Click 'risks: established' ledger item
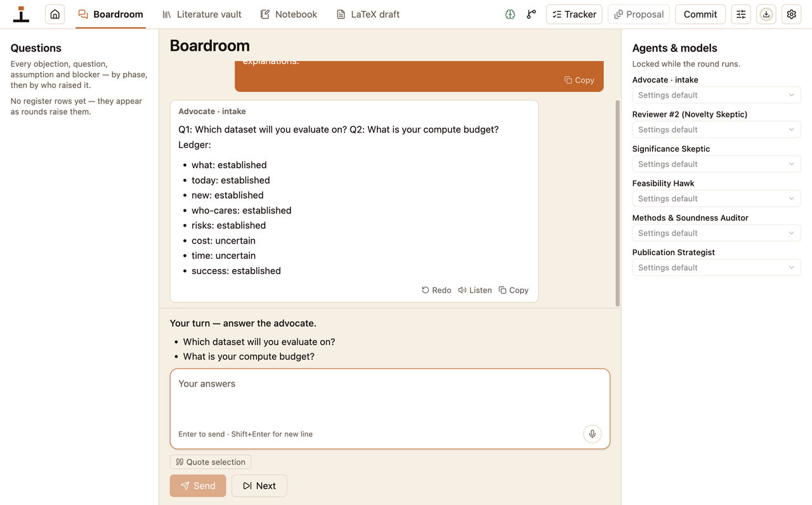Screen dimensions: 812x505 click(x=228, y=225)
